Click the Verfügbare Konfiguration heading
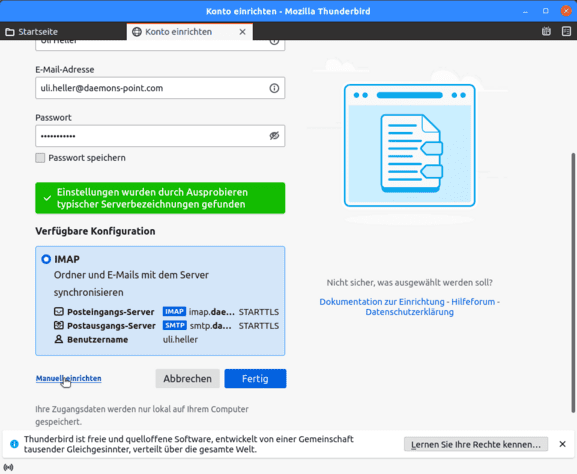This screenshot has width=577, height=474. tap(95, 231)
